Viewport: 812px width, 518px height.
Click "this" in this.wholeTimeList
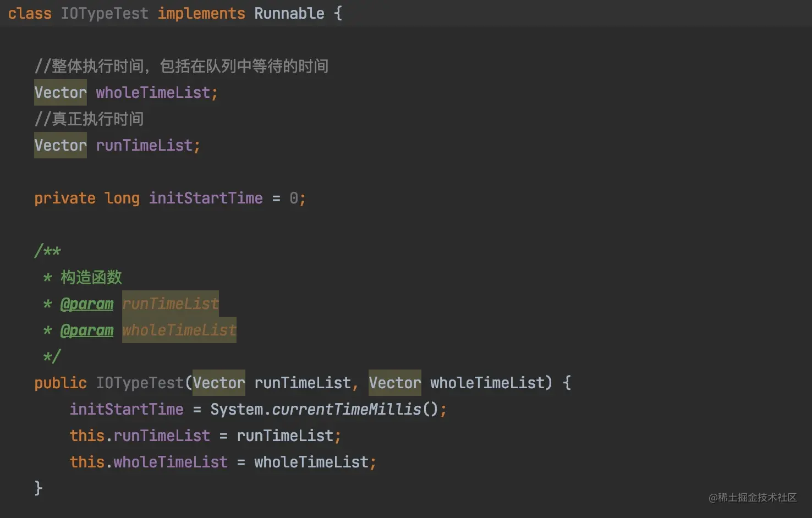pyautogui.click(x=87, y=462)
